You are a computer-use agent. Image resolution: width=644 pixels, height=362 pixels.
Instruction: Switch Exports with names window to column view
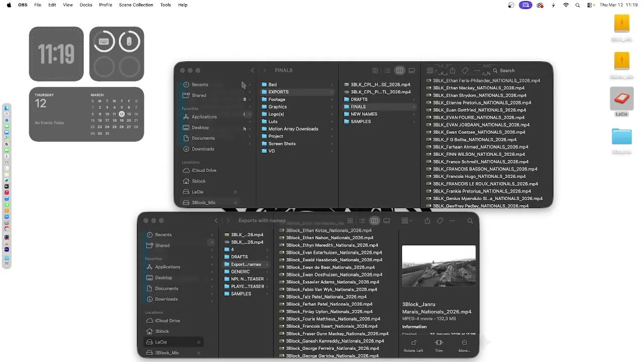tap(374, 221)
